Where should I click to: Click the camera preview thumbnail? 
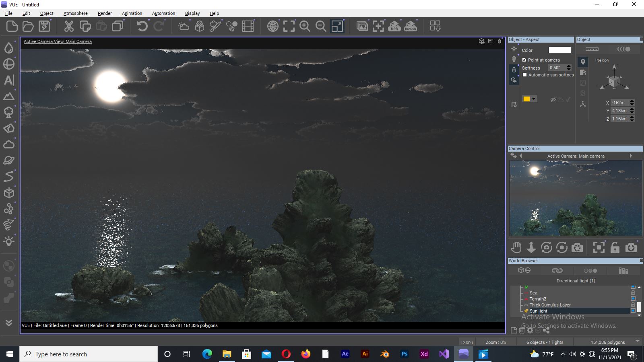[576, 198]
